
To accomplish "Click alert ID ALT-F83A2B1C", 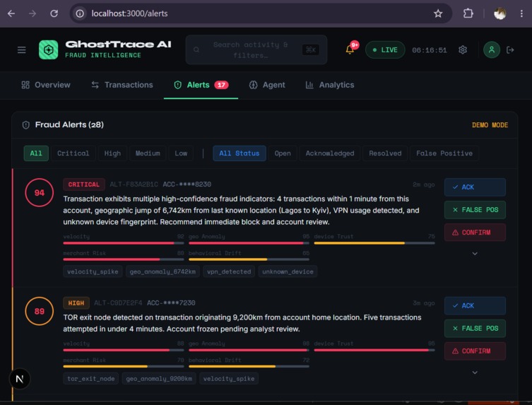I will 134,184.
